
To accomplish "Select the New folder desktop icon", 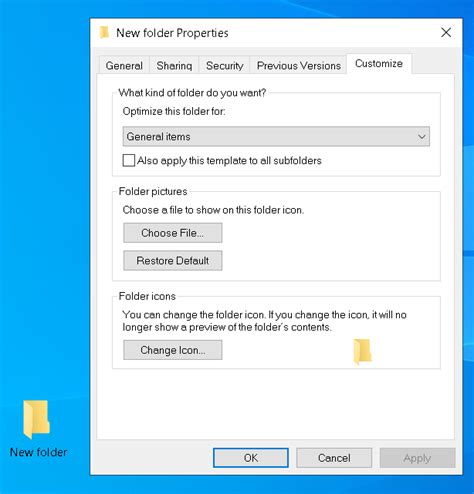I will point(37,420).
